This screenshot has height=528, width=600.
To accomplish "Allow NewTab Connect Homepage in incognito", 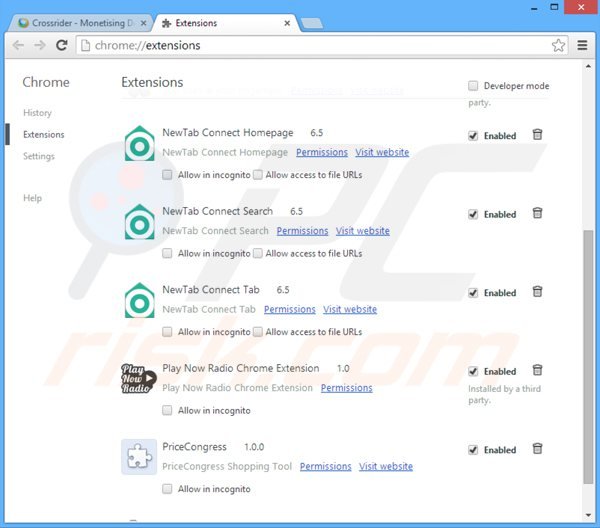I will pyautogui.click(x=167, y=175).
